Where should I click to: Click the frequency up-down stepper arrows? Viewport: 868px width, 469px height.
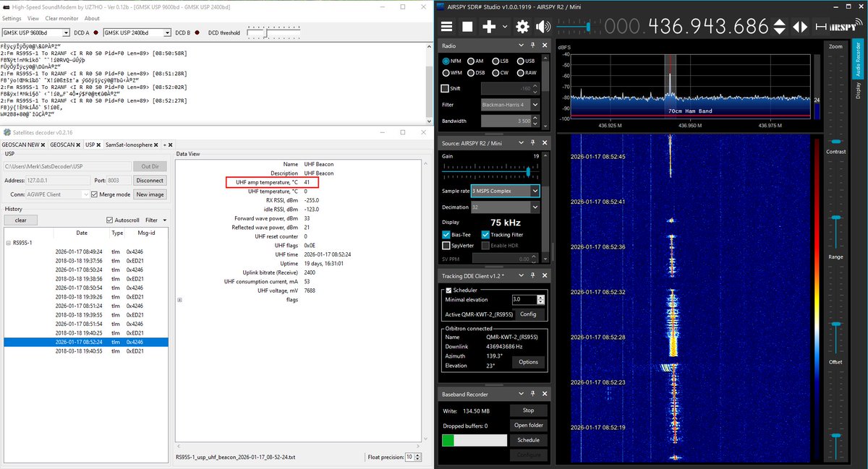pyautogui.click(x=780, y=26)
